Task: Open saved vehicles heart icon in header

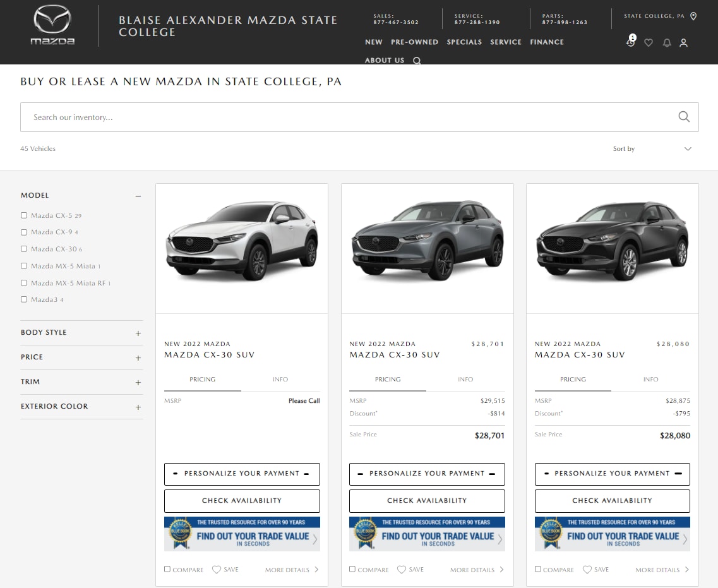Action: pyautogui.click(x=649, y=43)
